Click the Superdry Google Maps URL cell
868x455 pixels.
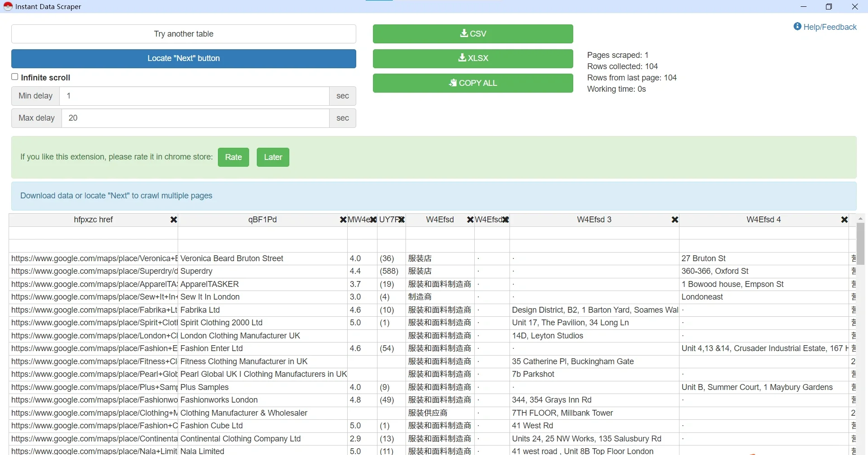94,271
